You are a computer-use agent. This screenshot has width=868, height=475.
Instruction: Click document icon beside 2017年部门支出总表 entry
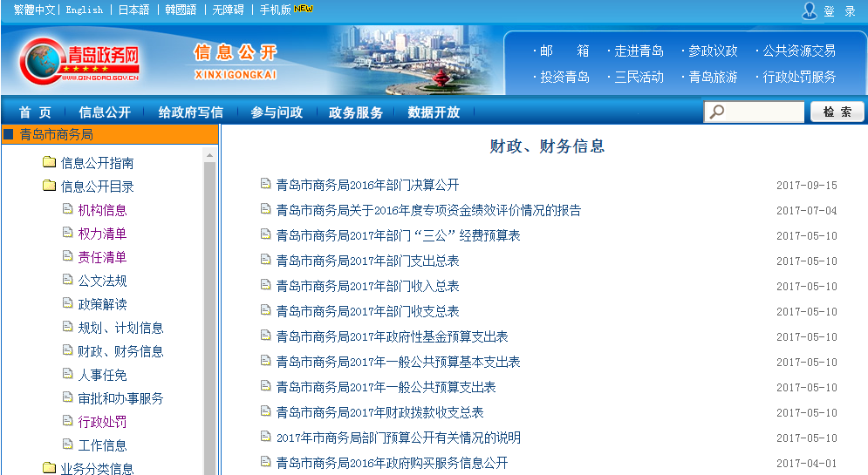[266, 260]
